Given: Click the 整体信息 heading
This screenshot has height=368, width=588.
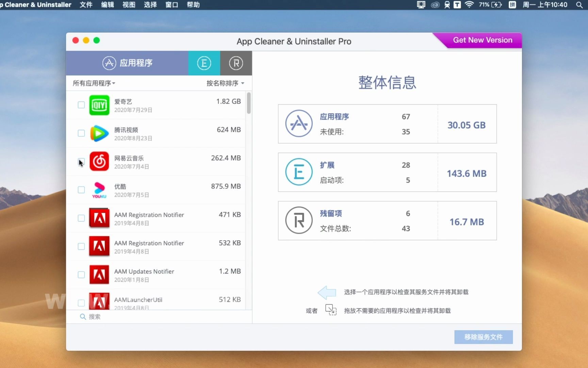Looking at the screenshot, I should [x=387, y=82].
